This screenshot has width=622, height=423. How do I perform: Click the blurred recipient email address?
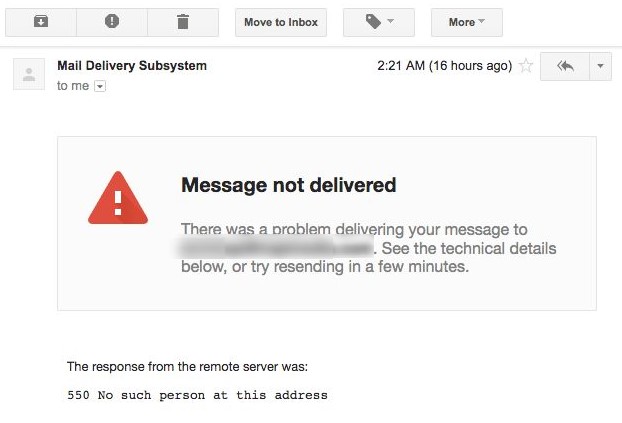coord(275,247)
